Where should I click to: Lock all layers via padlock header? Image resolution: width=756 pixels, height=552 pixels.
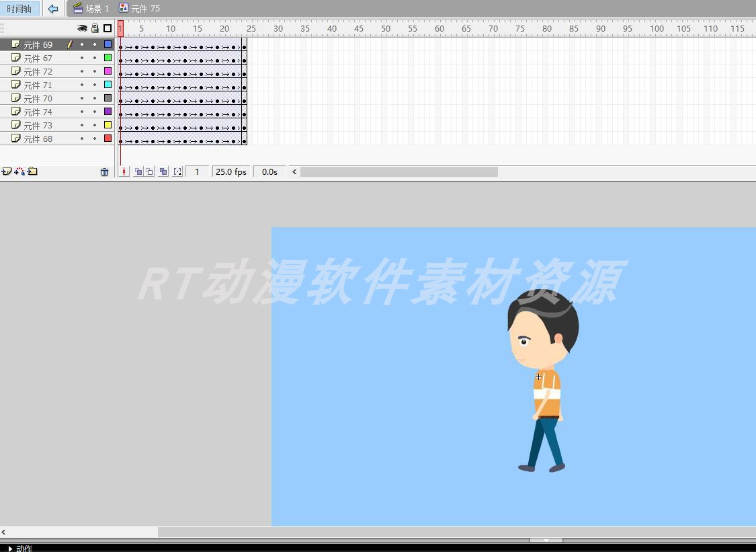tap(95, 28)
